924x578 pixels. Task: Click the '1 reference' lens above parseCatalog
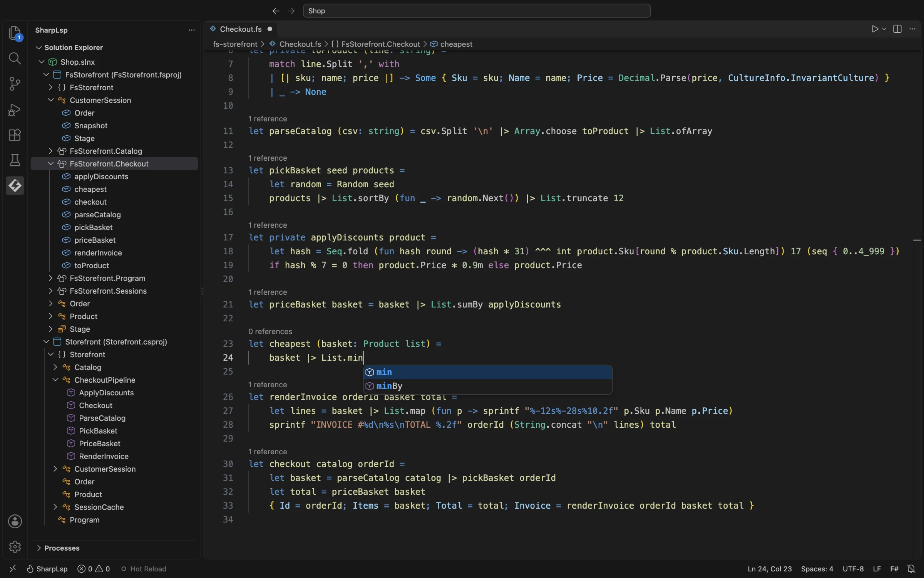click(268, 119)
